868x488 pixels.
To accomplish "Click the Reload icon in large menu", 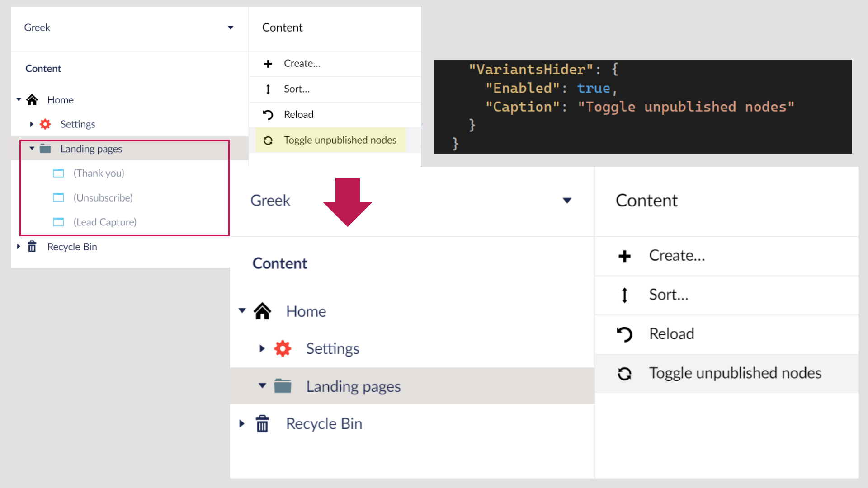I will [624, 334].
